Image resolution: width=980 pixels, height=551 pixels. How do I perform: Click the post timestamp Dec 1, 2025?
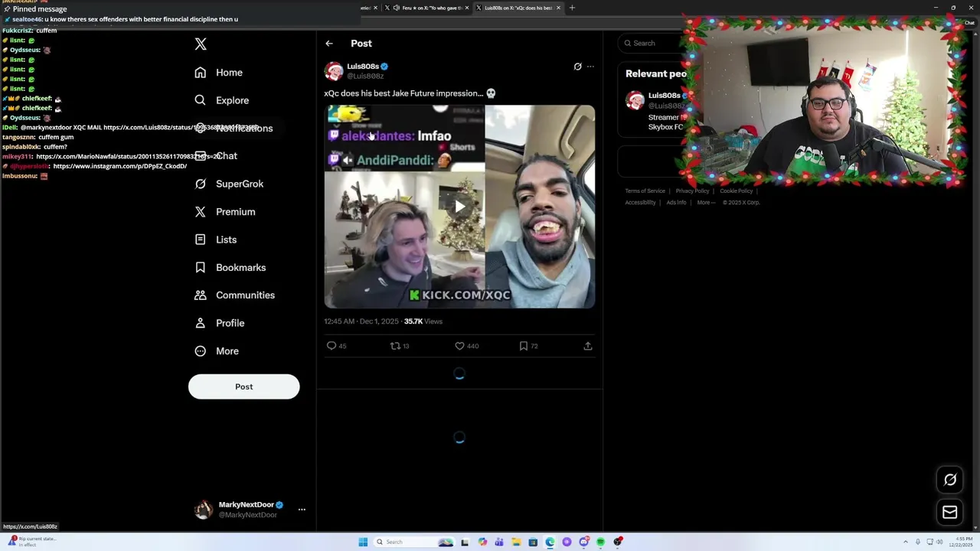click(361, 321)
